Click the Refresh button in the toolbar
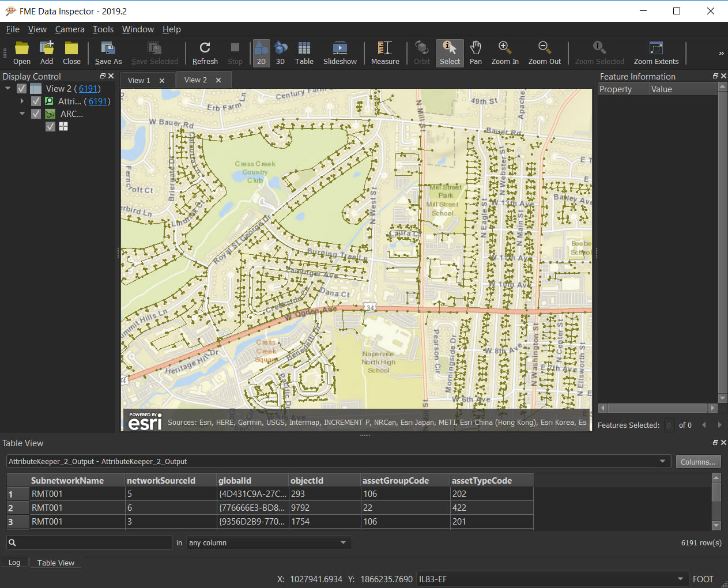This screenshot has width=728, height=588. tap(205, 52)
